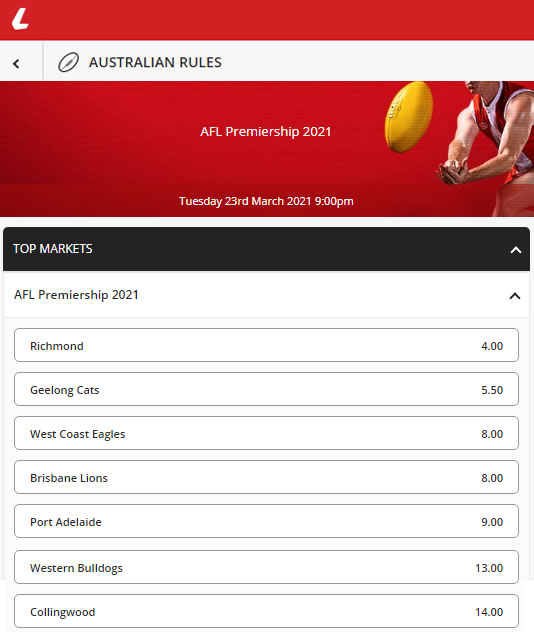Click the TOP MARKETS header label
The height and width of the screenshot is (634, 534).
[x=53, y=249]
